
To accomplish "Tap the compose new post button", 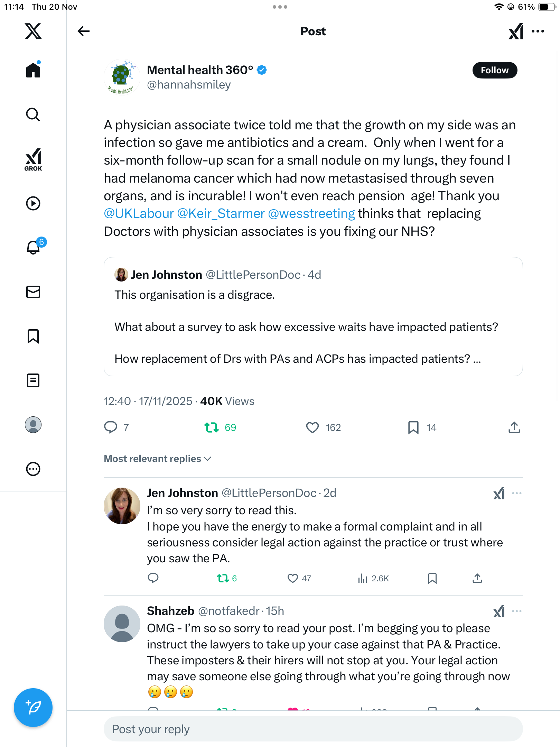I will 33,707.
